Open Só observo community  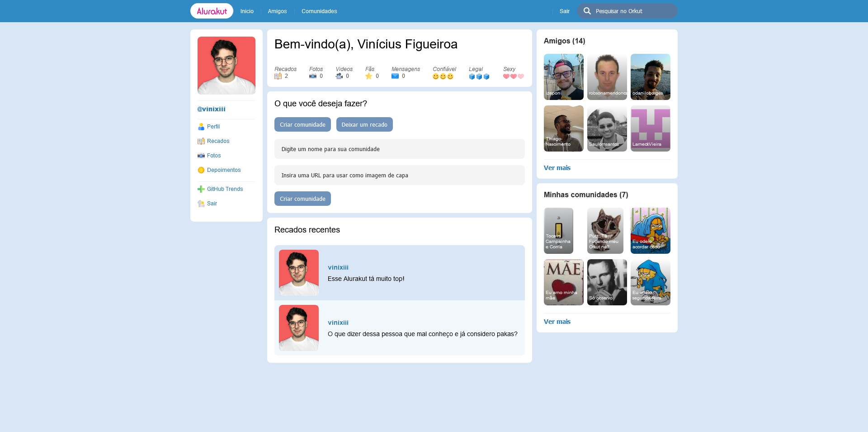(x=607, y=282)
